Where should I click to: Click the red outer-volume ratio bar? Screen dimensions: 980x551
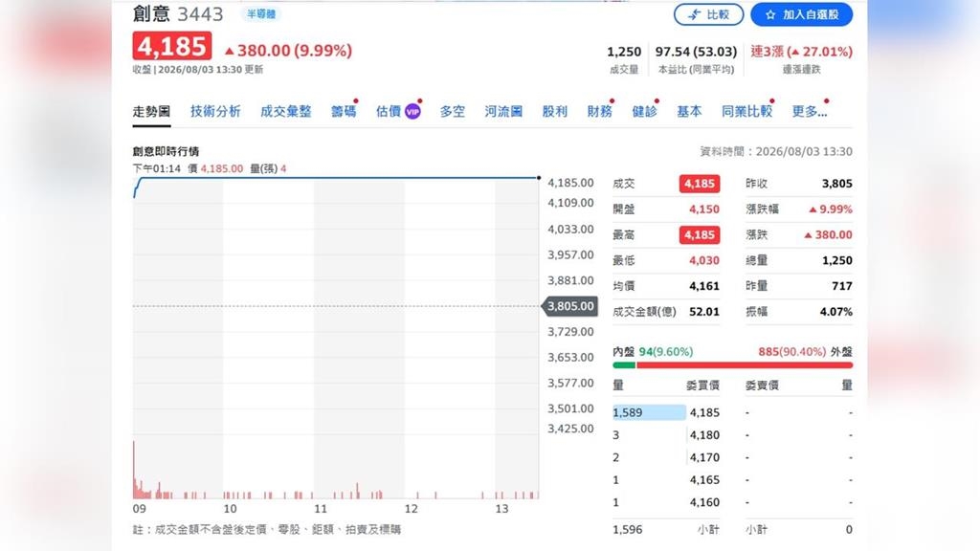(x=745, y=365)
